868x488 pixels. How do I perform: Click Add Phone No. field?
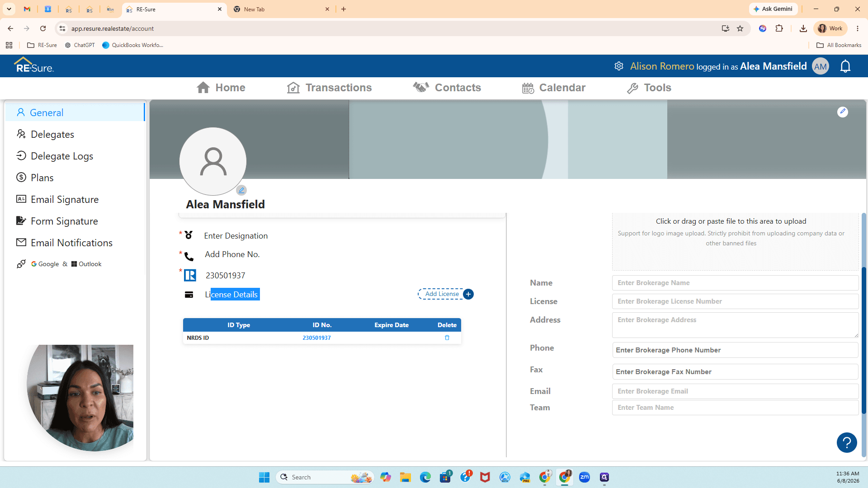232,254
